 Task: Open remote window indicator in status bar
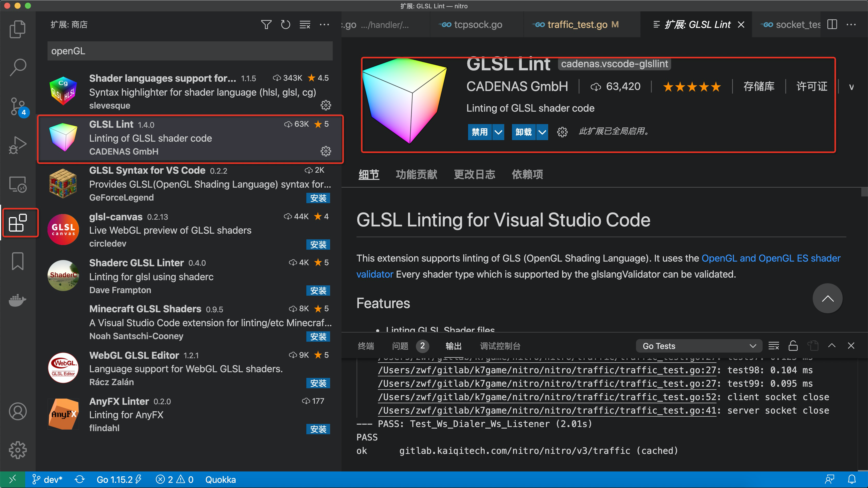[12, 479]
